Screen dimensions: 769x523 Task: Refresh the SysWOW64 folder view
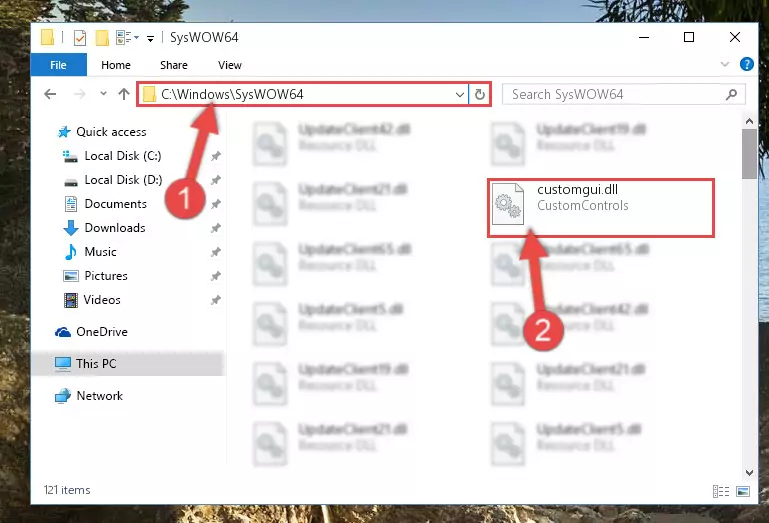(x=480, y=94)
